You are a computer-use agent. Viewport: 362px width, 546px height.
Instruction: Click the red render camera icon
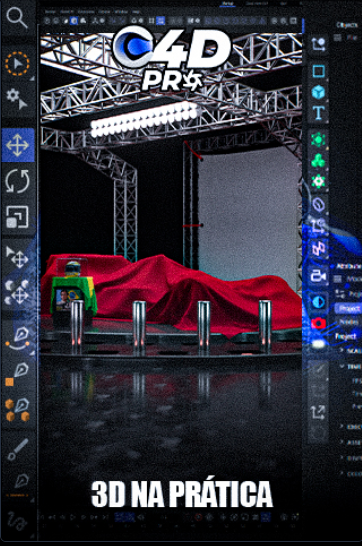[318, 323]
